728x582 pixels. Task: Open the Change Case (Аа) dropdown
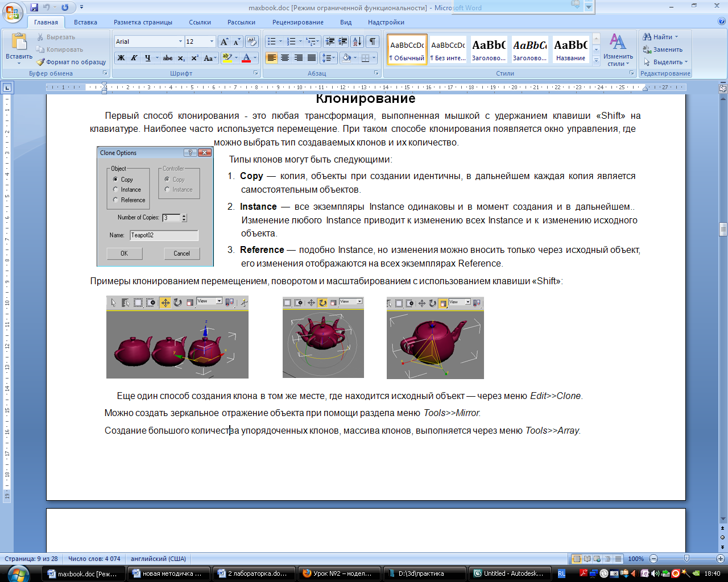click(210, 58)
